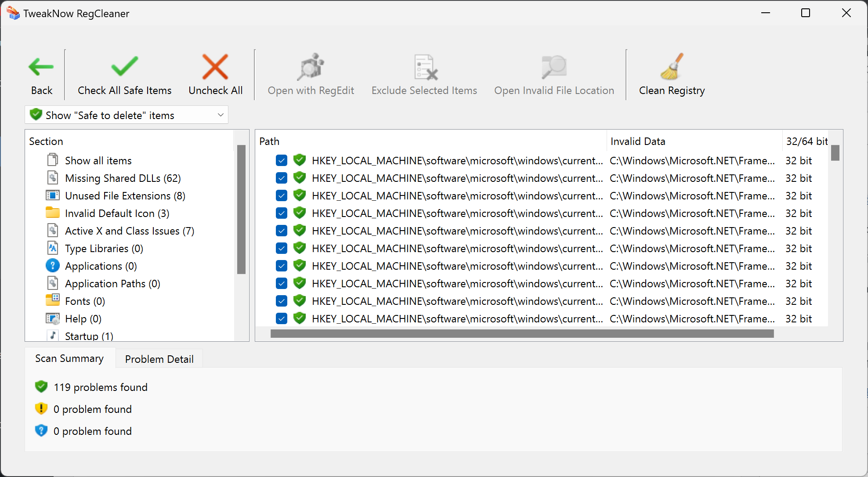Click the results list vertical scrollbar thumb
Image resolution: width=868 pixels, height=477 pixels.
pyautogui.click(x=835, y=153)
